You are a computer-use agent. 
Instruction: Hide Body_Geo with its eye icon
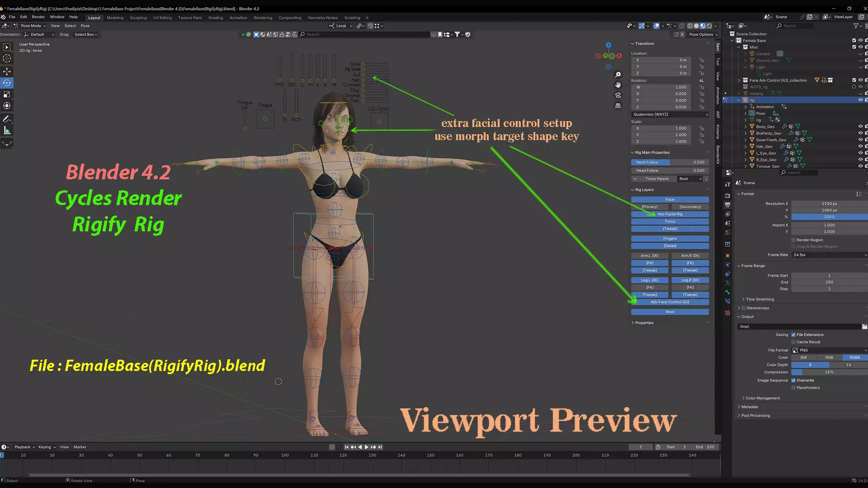860,127
